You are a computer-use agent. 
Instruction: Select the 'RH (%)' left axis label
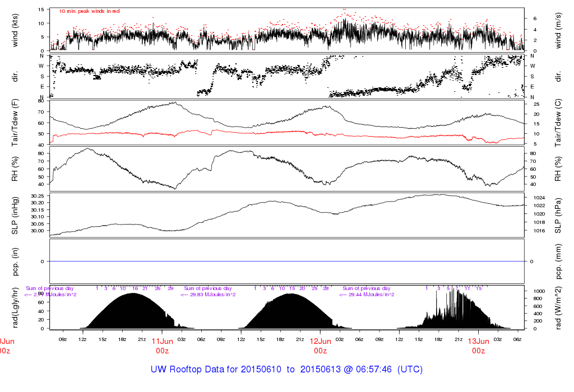15,169
